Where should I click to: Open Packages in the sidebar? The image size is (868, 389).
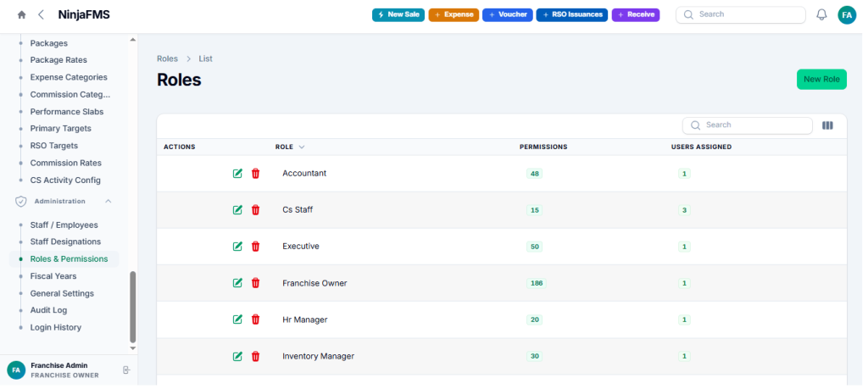tap(48, 43)
